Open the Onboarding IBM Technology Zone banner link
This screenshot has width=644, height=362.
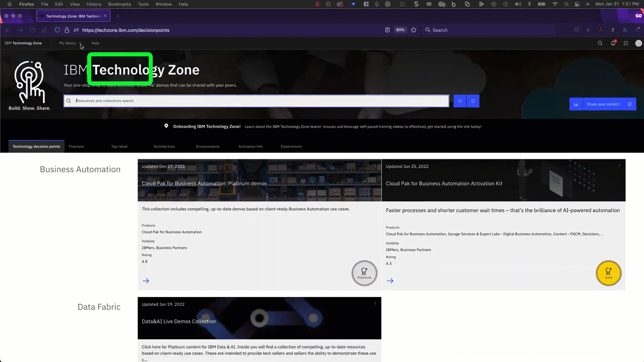(x=207, y=126)
